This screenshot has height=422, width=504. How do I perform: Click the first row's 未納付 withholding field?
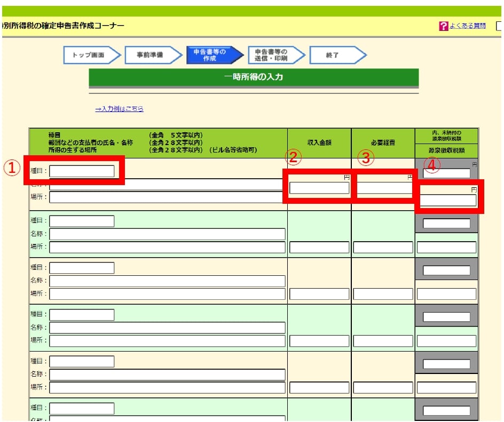tap(446, 173)
